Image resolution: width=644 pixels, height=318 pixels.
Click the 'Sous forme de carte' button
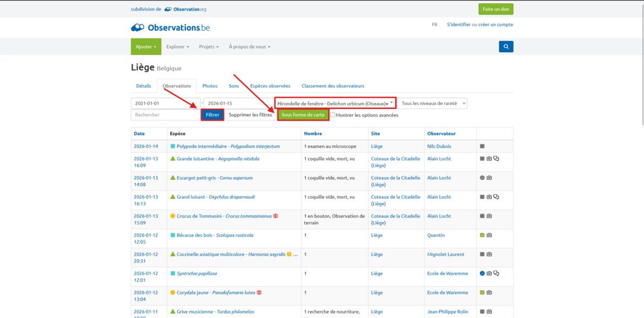[303, 115]
